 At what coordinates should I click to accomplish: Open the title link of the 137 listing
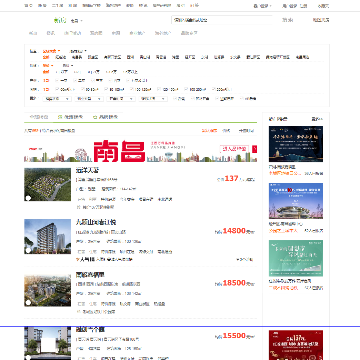(87, 170)
